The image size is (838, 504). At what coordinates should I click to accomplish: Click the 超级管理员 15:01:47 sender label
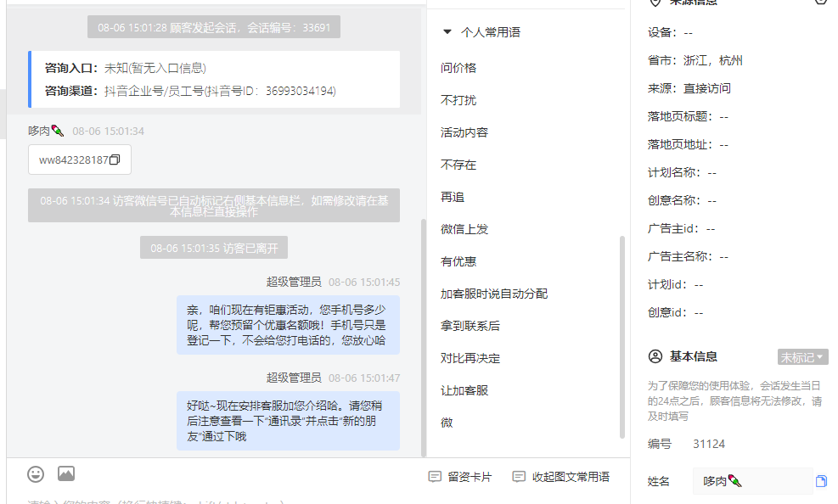(294, 378)
